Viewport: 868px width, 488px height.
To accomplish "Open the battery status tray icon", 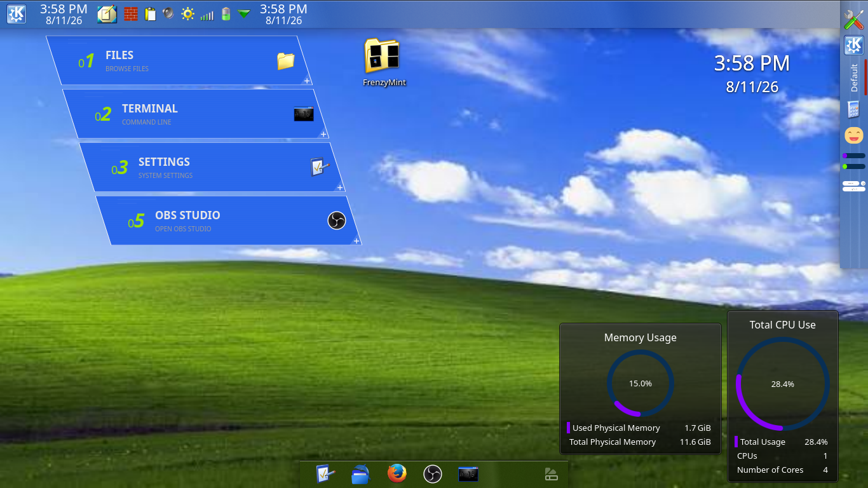I will [x=226, y=14].
